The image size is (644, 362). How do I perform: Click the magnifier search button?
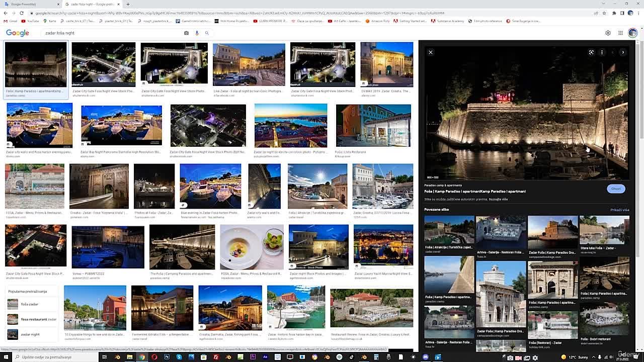206,33
